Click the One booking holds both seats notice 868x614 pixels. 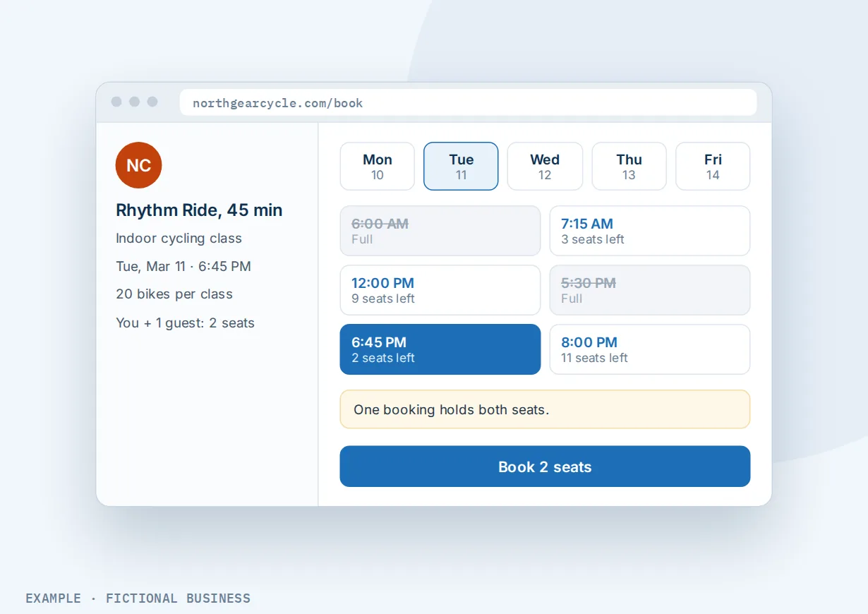545,409
